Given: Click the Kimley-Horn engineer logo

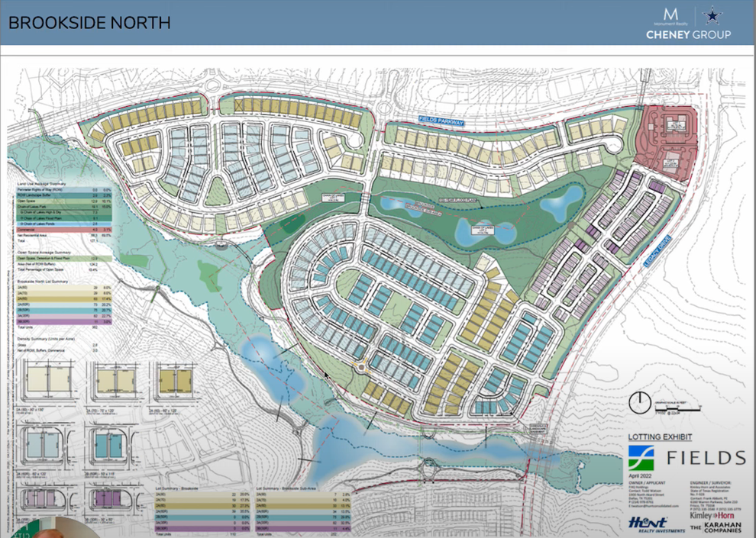Looking at the screenshot, I should click(712, 516).
